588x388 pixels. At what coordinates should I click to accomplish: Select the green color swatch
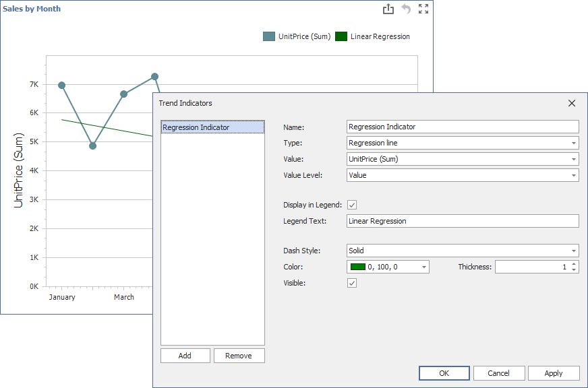[356, 266]
